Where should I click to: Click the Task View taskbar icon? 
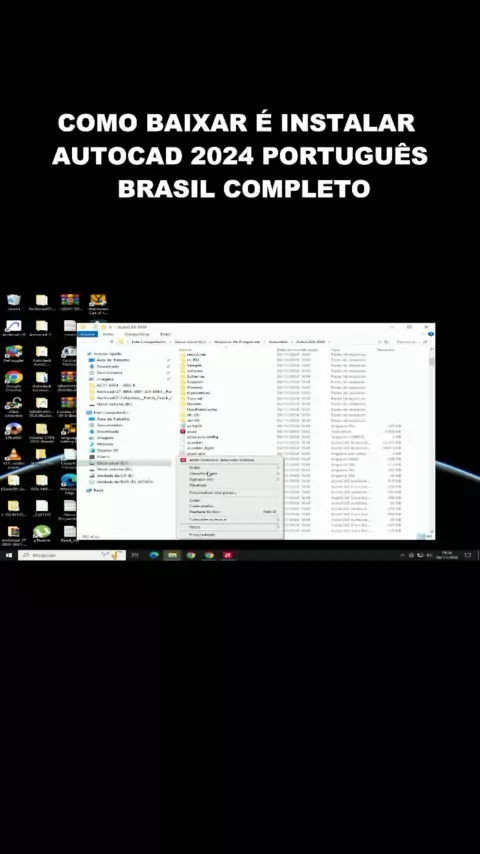[x=135, y=555]
